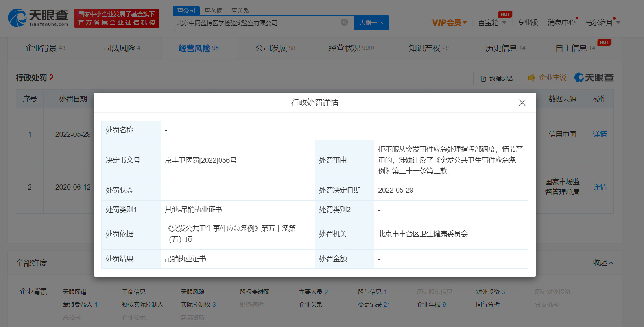Click the 其他-吊销执业证书 penalty category value
The height and width of the screenshot is (327, 644).
click(x=193, y=210)
